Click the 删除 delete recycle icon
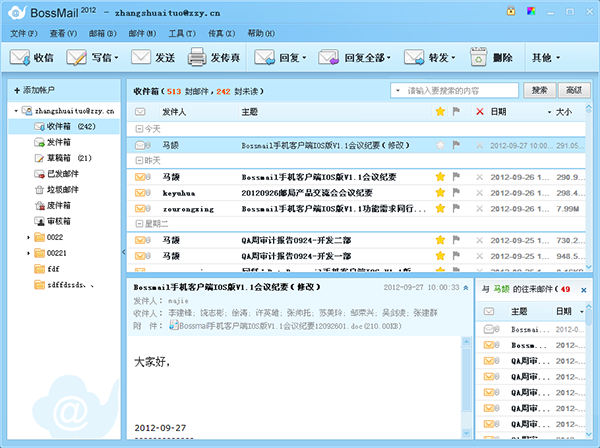 coord(478,57)
